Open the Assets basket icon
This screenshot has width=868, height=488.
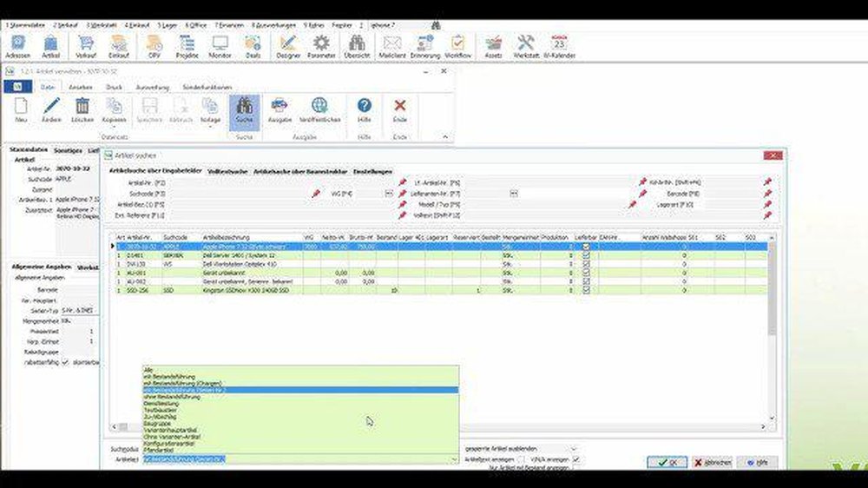[x=493, y=47]
